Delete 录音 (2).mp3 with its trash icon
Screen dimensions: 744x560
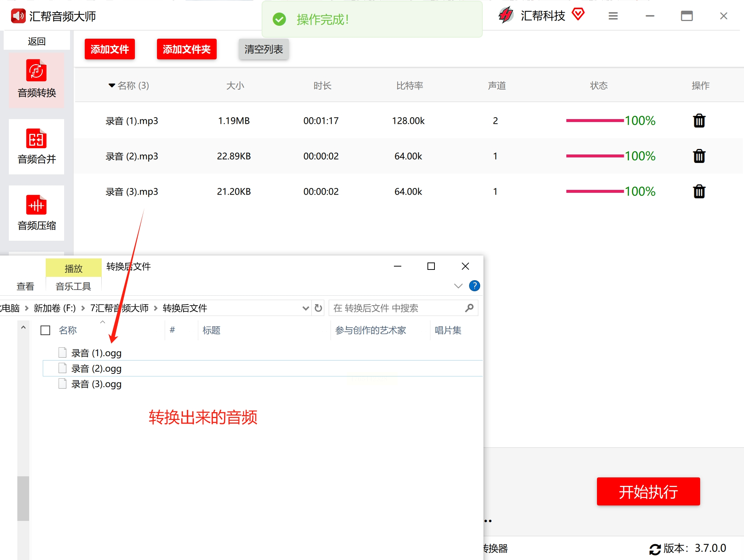(699, 156)
